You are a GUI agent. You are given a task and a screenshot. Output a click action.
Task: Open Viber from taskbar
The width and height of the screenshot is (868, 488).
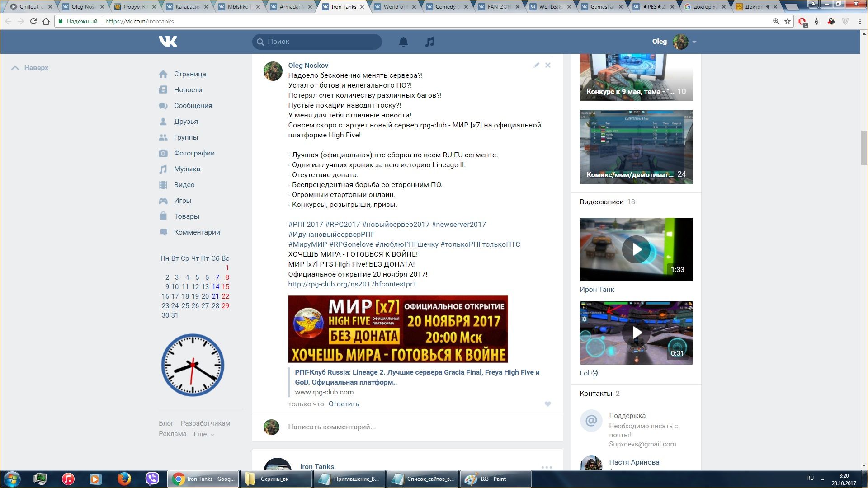coord(152,479)
